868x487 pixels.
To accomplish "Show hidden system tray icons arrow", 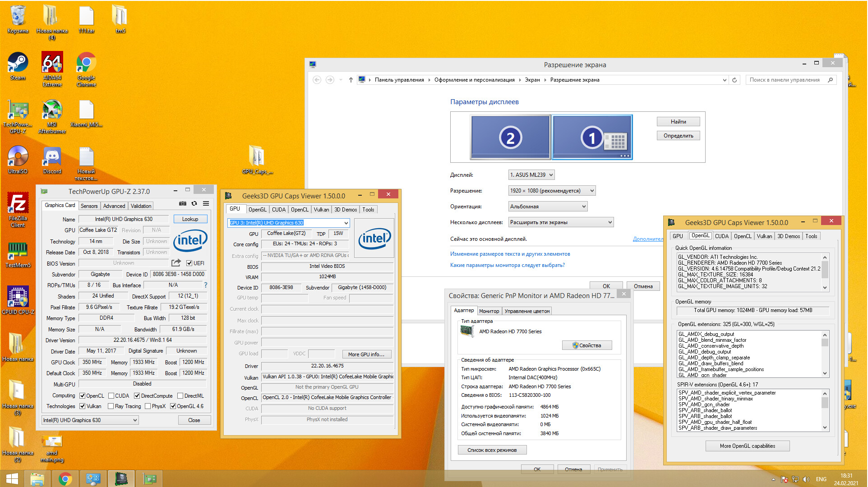I will (773, 479).
